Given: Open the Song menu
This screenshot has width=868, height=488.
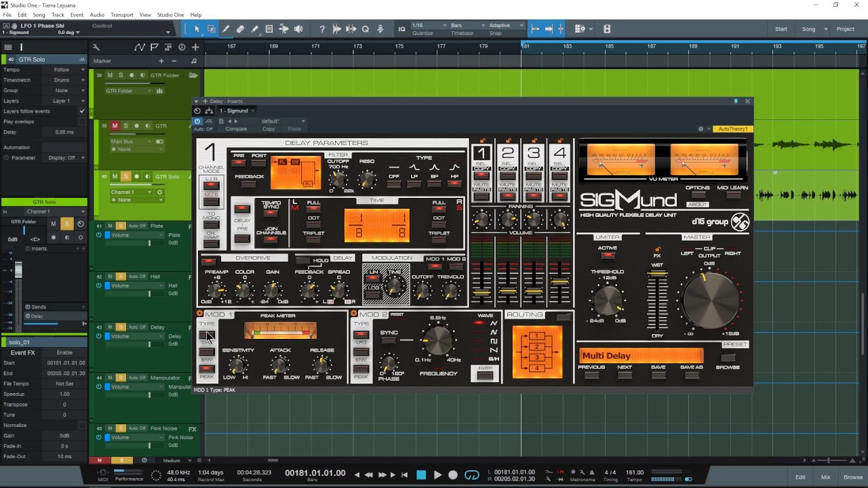Looking at the screenshot, I should [39, 15].
